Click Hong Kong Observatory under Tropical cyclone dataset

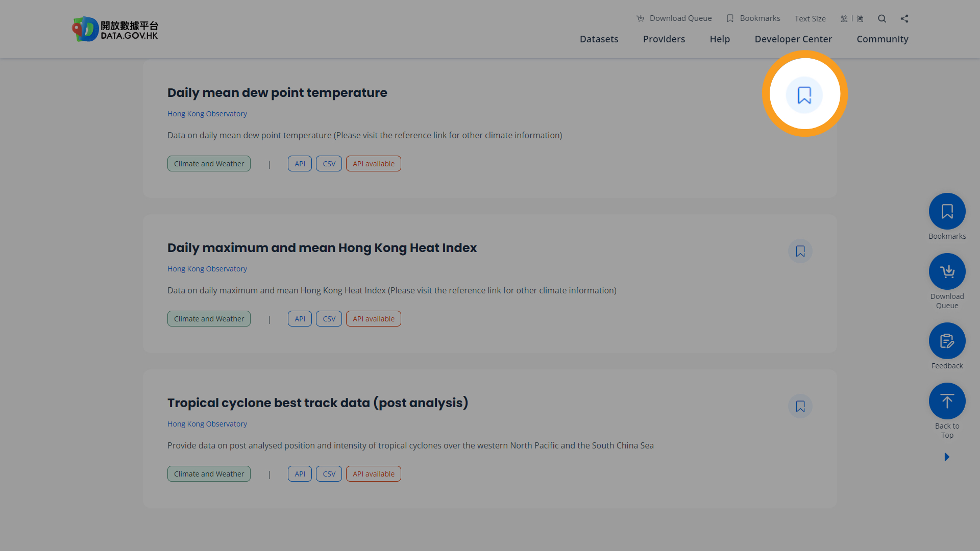tap(207, 424)
